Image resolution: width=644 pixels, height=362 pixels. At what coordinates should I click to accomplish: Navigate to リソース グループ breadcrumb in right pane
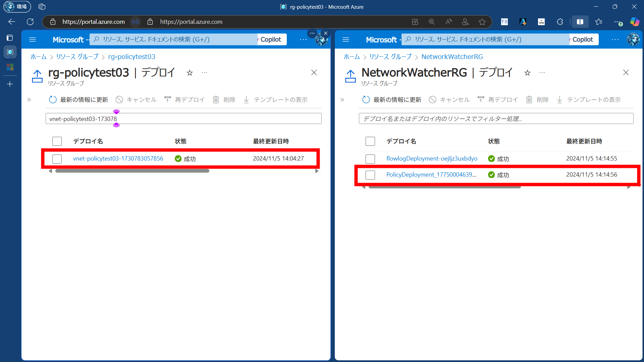[x=390, y=57]
